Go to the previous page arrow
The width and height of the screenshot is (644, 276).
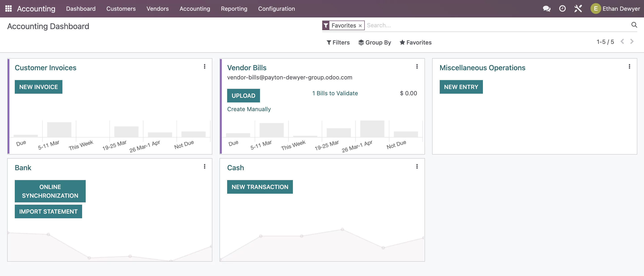coord(622,41)
